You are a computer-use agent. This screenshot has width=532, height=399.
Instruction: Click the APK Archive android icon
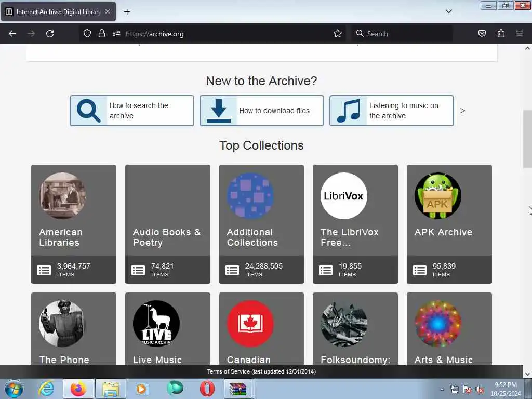point(437,196)
